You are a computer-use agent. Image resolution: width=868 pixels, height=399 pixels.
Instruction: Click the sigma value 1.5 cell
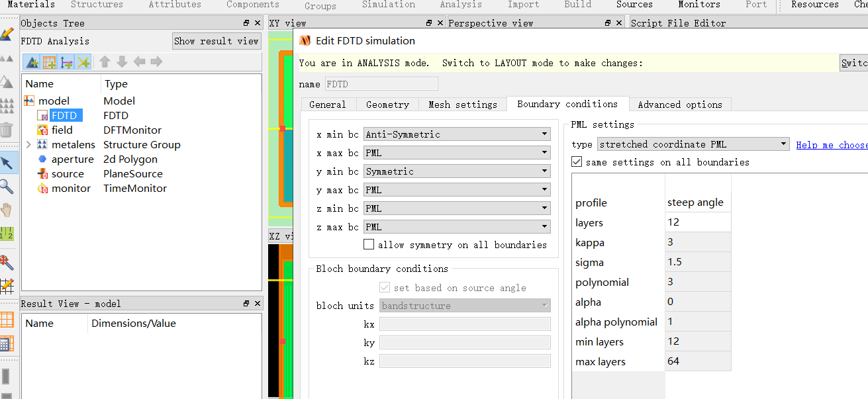pos(698,262)
